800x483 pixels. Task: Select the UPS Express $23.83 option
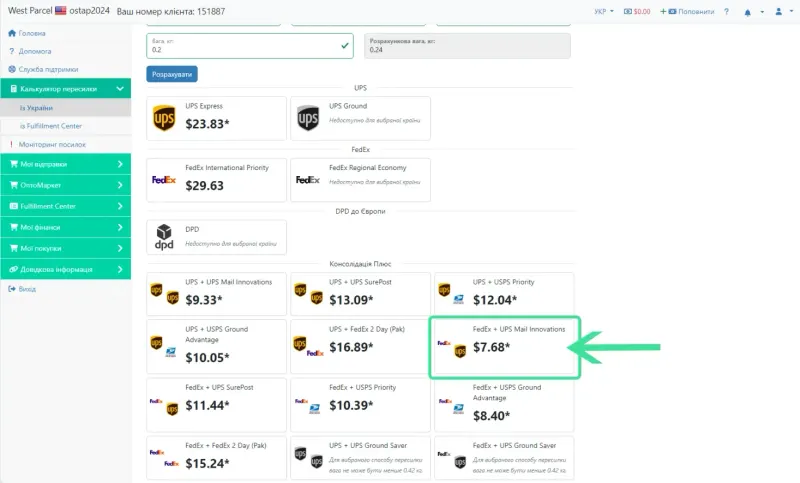coord(216,118)
